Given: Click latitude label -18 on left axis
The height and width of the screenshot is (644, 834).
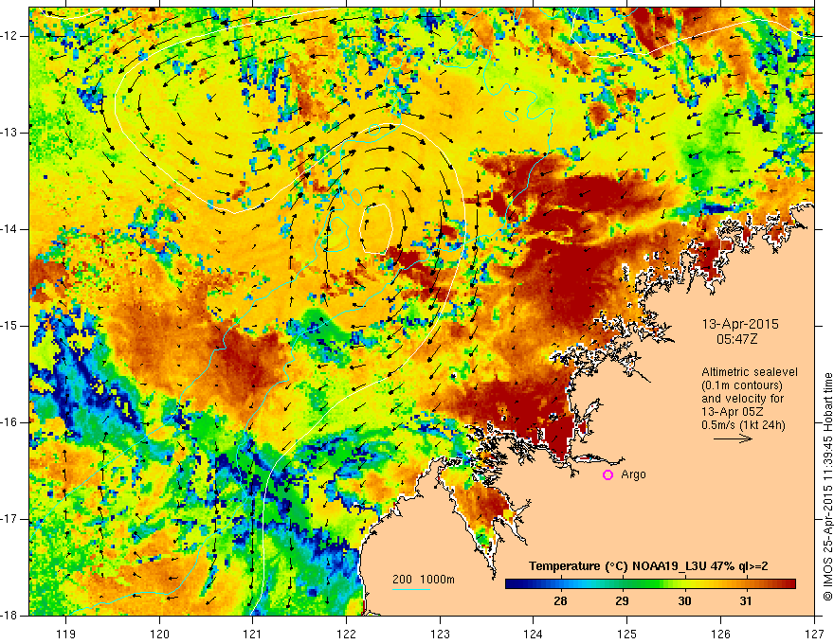Looking at the screenshot, I should pyautogui.click(x=10, y=616).
